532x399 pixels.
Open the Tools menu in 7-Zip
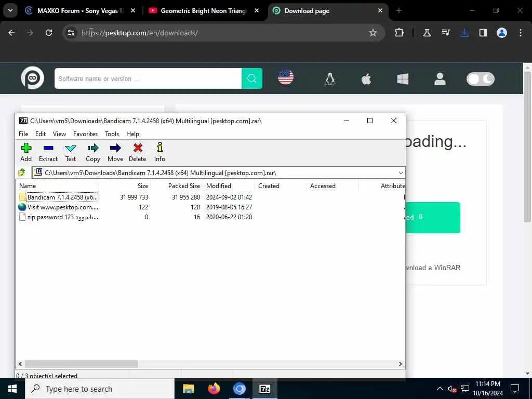pos(112,134)
